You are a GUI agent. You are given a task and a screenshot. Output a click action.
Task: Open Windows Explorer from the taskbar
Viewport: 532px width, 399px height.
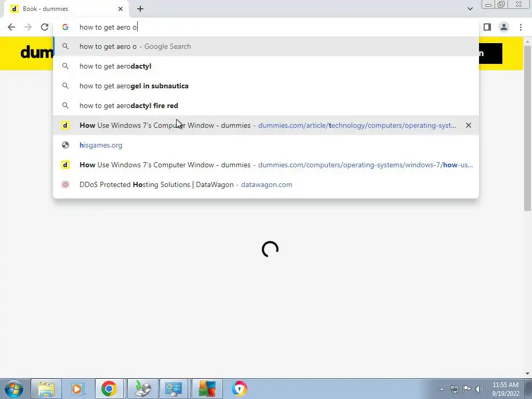tap(46, 389)
